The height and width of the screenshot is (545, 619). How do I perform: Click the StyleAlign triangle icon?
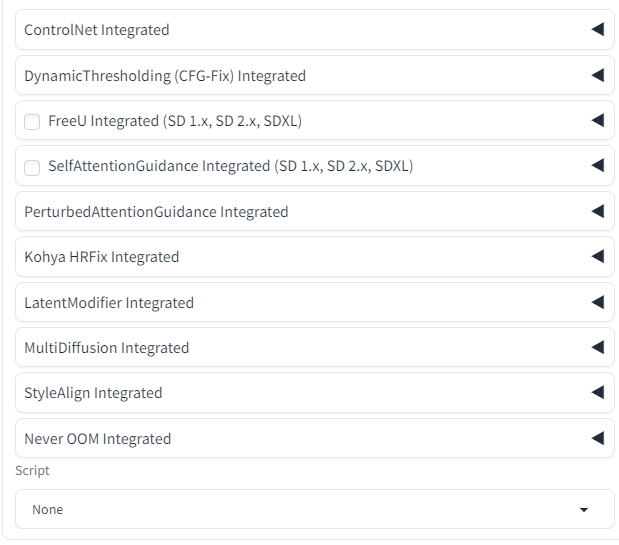598,393
